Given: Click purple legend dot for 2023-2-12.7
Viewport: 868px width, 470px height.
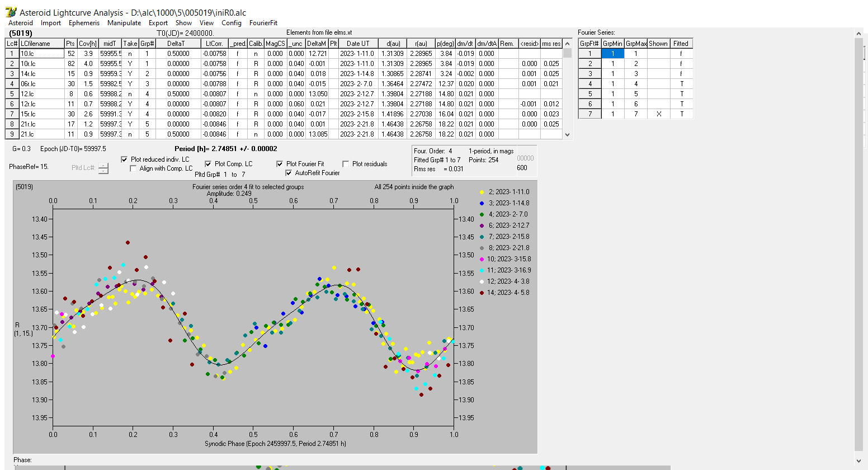Looking at the screenshot, I should (482, 225).
